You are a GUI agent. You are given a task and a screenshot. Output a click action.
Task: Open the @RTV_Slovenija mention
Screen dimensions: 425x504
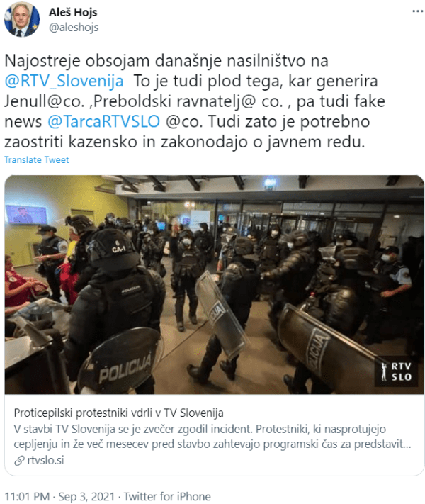pos(64,81)
